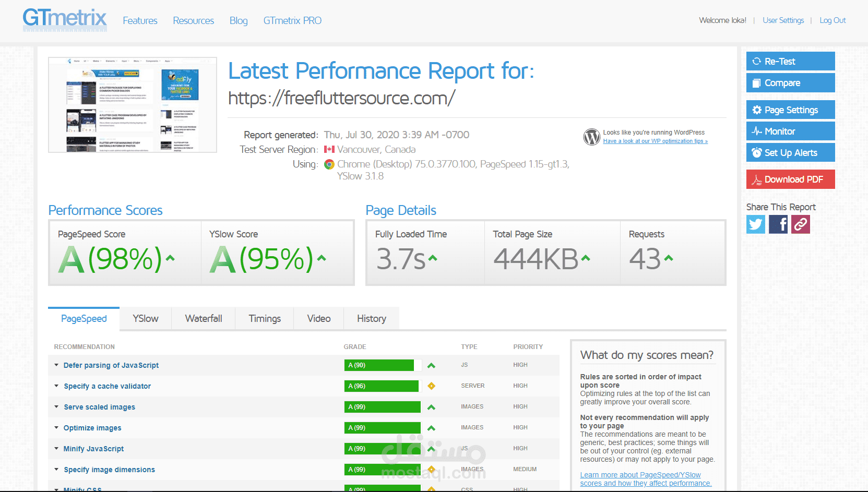This screenshot has height=492, width=868.
Task: Click the Minify JavaScript grade bar
Action: click(382, 449)
